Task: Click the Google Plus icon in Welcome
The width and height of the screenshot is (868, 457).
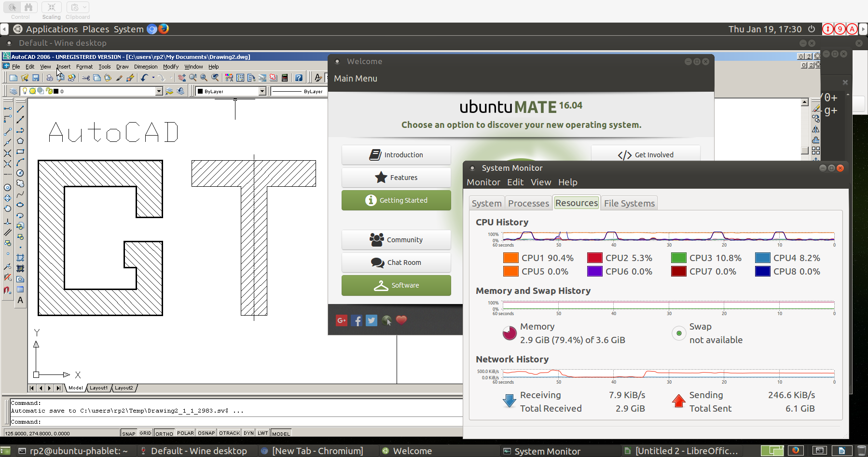Action: (342, 320)
